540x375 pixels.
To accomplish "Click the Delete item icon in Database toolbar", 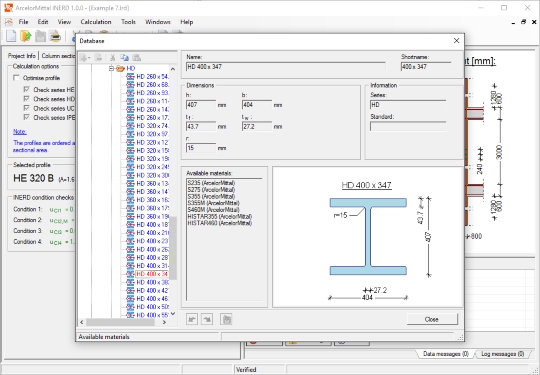I will (98, 58).
